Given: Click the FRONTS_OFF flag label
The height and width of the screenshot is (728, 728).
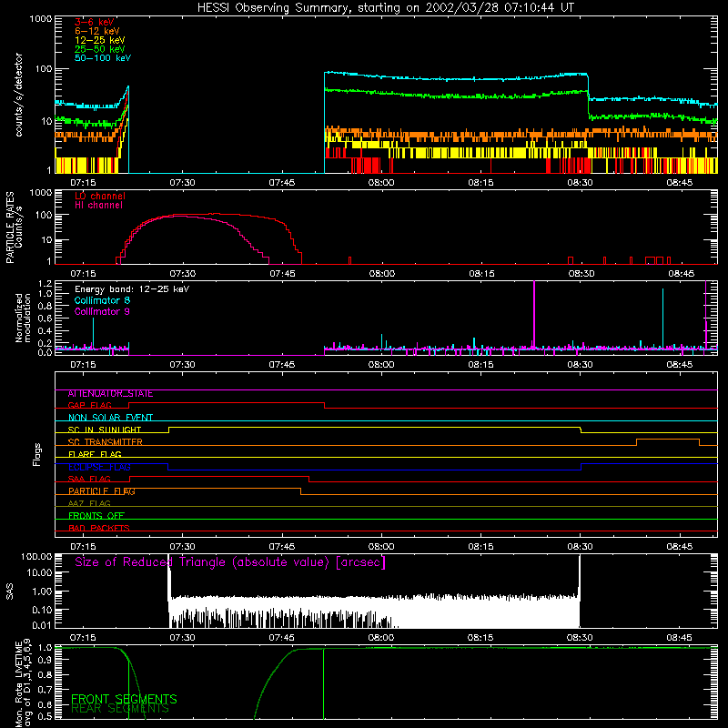Looking at the screenshot, I should (96, 516).
